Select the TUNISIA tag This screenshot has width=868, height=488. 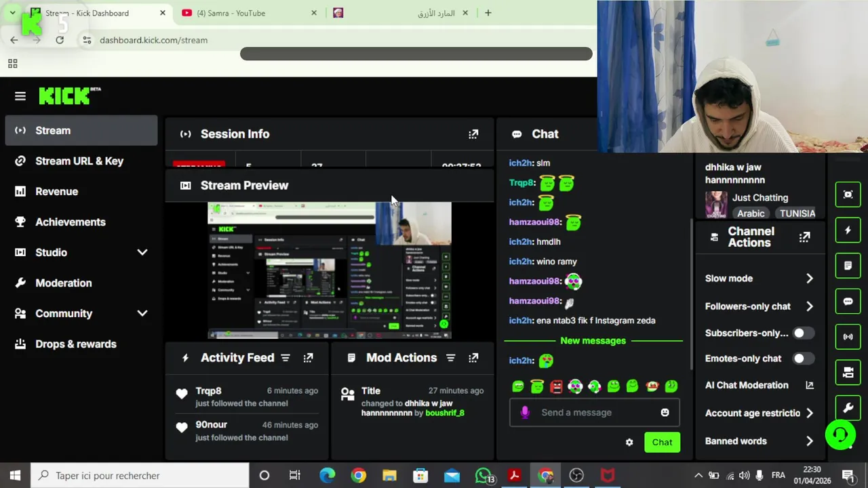(x=797, y=213)
